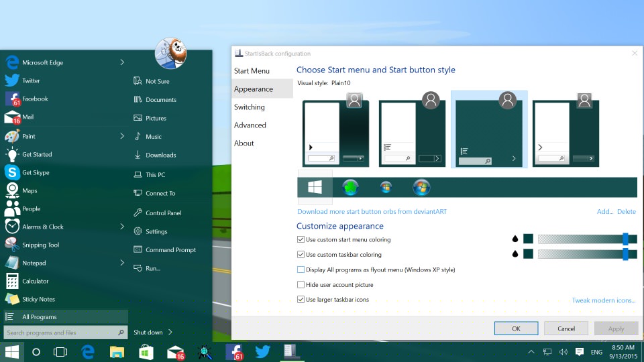Open Twitter in the start menu list
Screen dimensions: 644x362
[31, 81]
